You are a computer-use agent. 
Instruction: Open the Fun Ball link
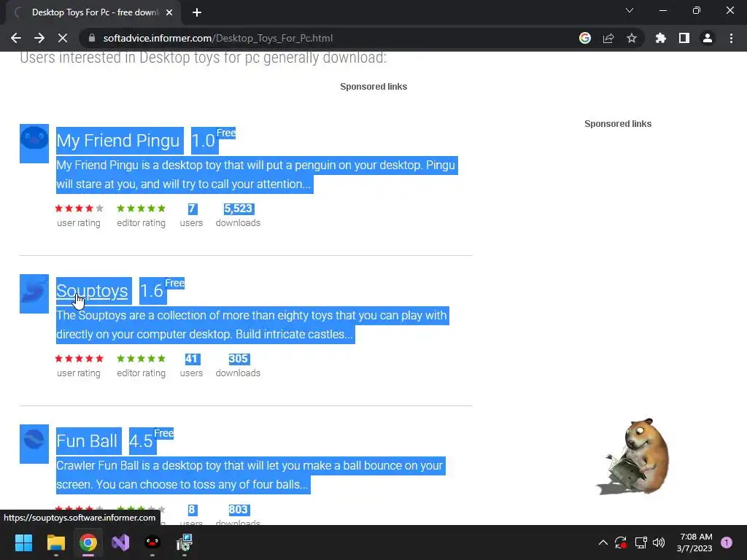(x=87, y=441)
